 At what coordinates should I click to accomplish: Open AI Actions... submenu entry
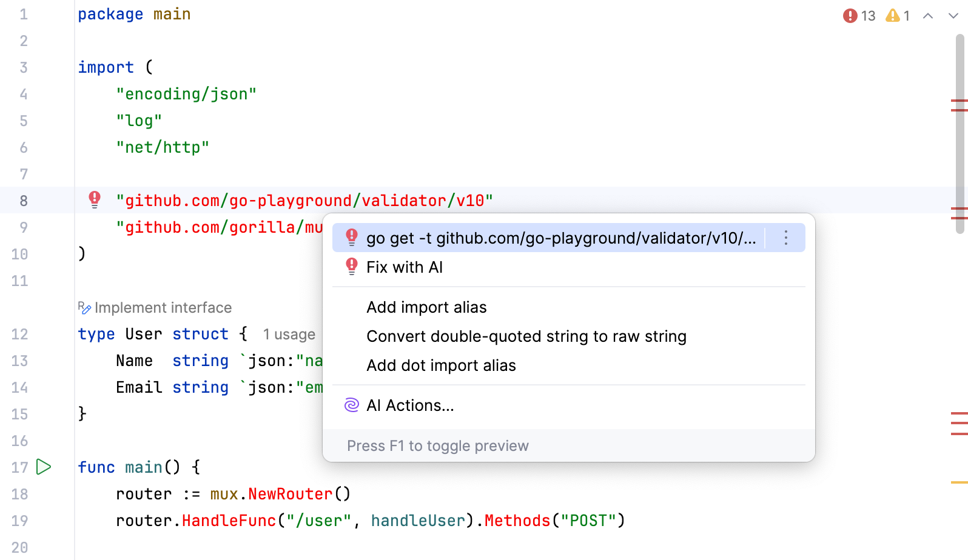tap(410, 405)
